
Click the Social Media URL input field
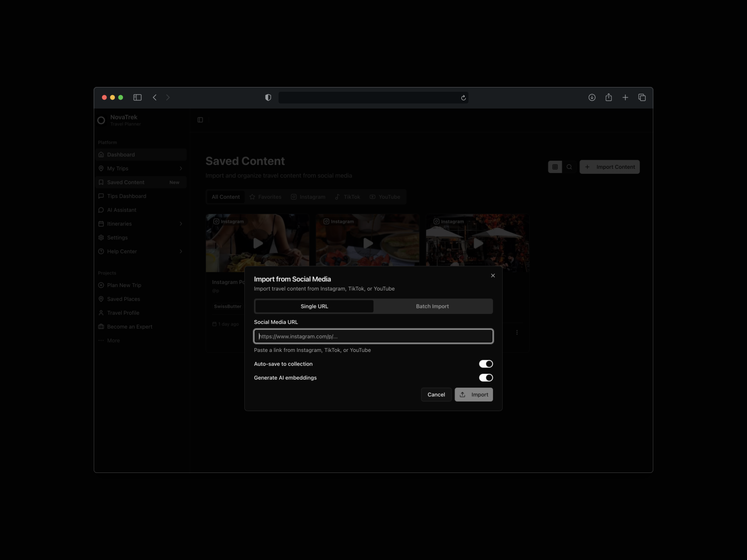coord(373,336)
